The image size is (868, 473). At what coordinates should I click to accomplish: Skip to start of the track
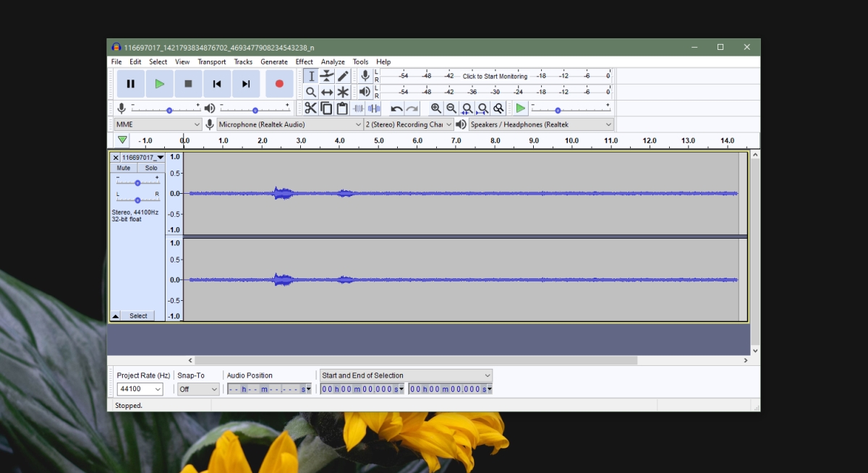pos(217,84)
